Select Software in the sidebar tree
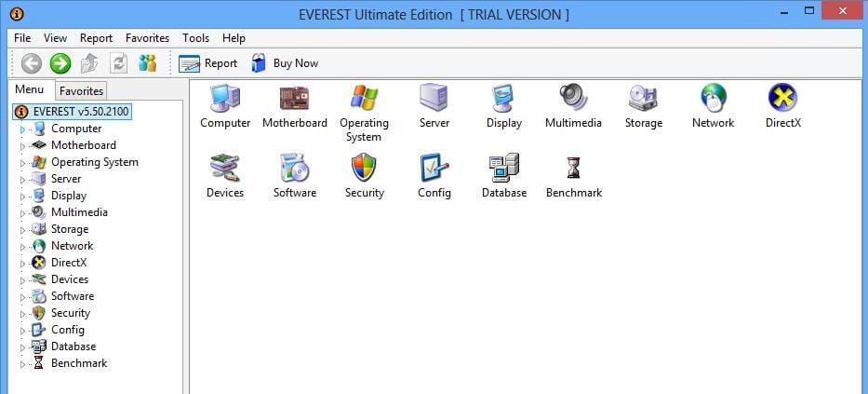868x394 pixels. coord(73,296)
